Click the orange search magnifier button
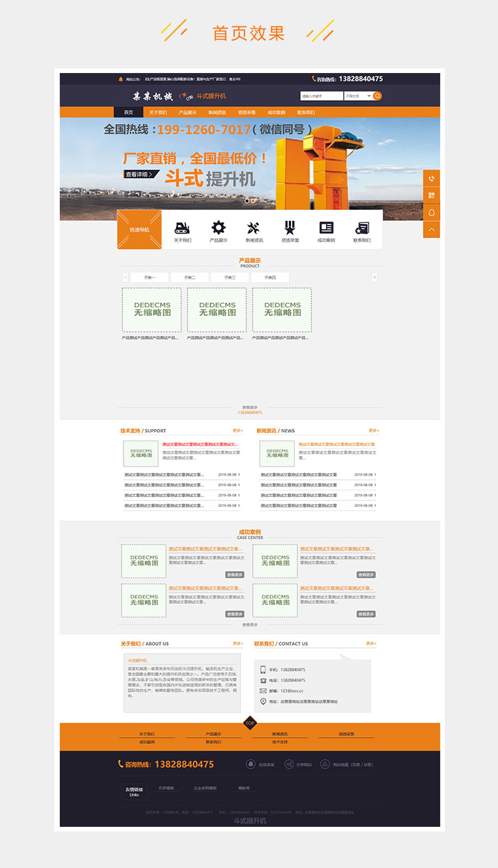Viewport: 498px width, 868px height. pyautogui.click(x=377, y=96)
